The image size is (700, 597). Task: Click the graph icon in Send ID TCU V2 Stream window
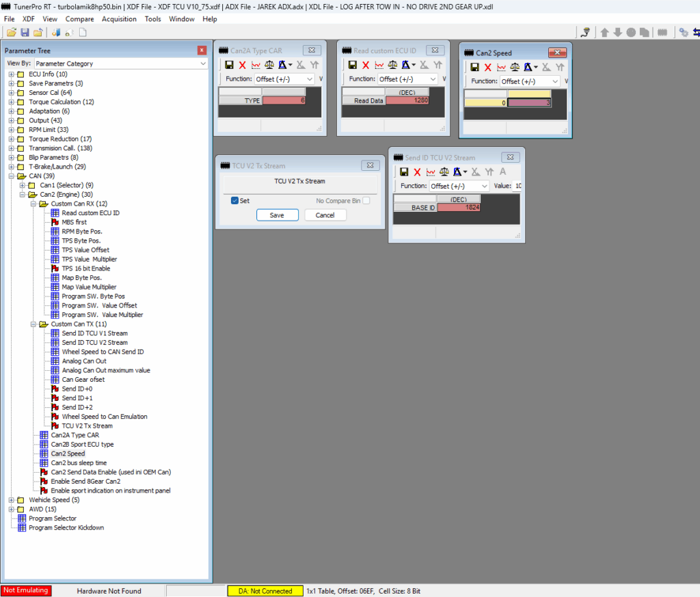click(x=430, y=171)
